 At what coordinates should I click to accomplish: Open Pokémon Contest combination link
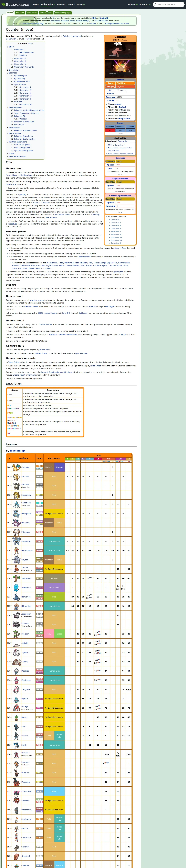(63, 335)
